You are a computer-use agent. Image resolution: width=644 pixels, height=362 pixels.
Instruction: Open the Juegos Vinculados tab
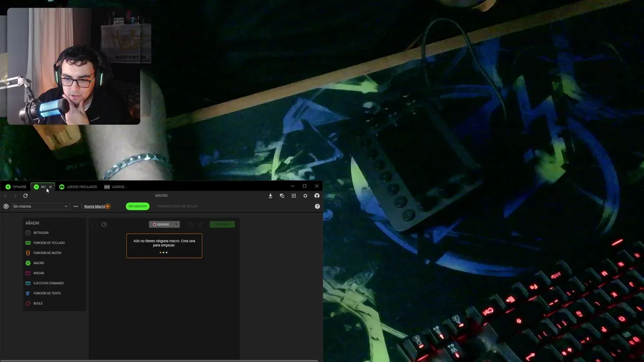(x=78, y=187)
